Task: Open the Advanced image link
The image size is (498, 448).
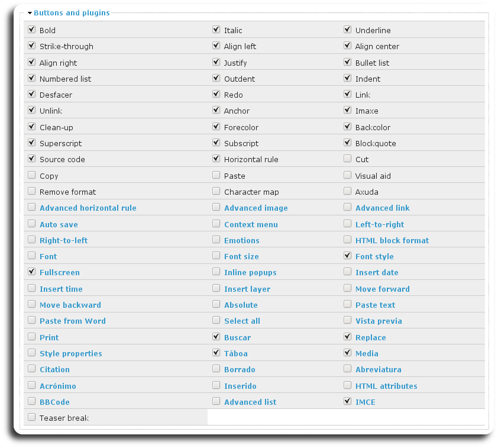Action: 256,208
